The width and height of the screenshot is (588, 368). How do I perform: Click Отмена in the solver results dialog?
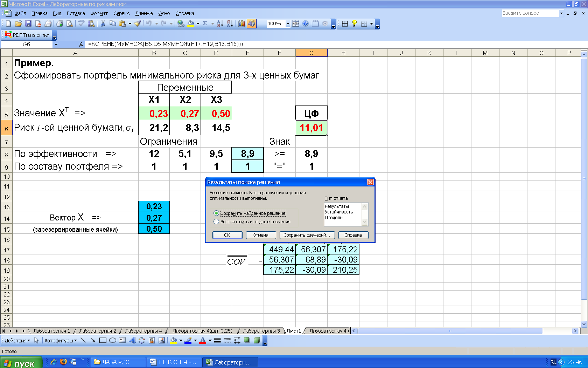click(261, 235)
